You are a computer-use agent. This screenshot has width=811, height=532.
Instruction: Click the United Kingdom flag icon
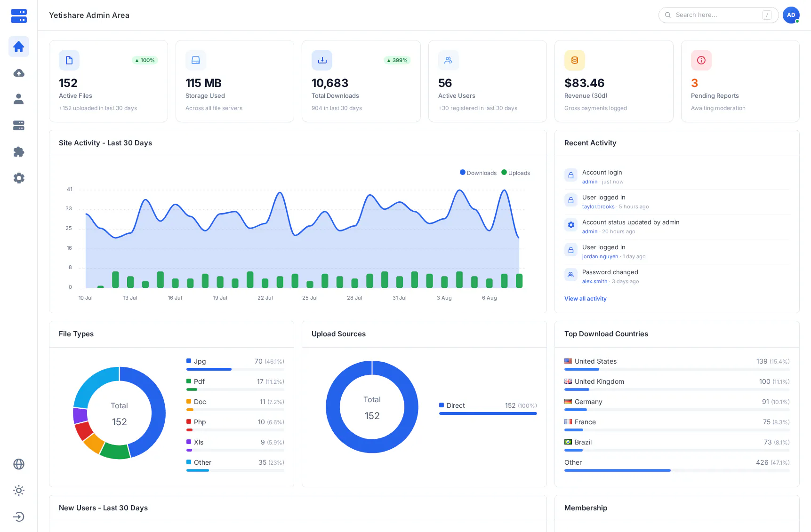[x=568, y=381]
